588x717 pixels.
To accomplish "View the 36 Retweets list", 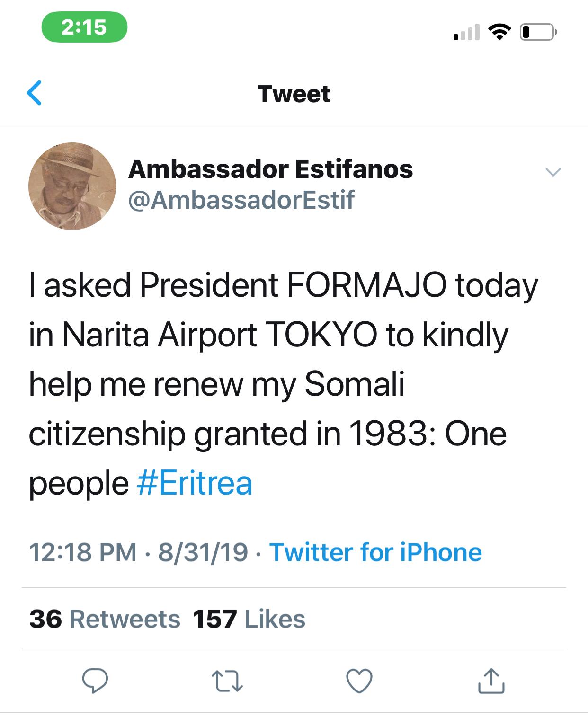I will point(105,619).
